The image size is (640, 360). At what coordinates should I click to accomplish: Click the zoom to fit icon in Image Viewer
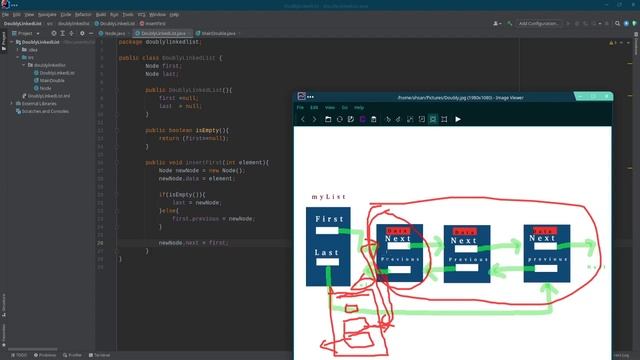click(410, 119)
